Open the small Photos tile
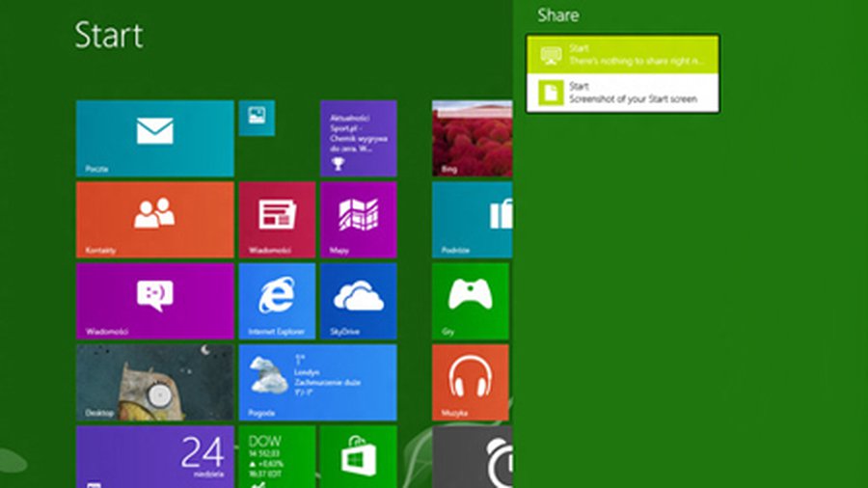The height and width of the screenshot is (488, 868). pyautogui.click(x=257, y=118)
